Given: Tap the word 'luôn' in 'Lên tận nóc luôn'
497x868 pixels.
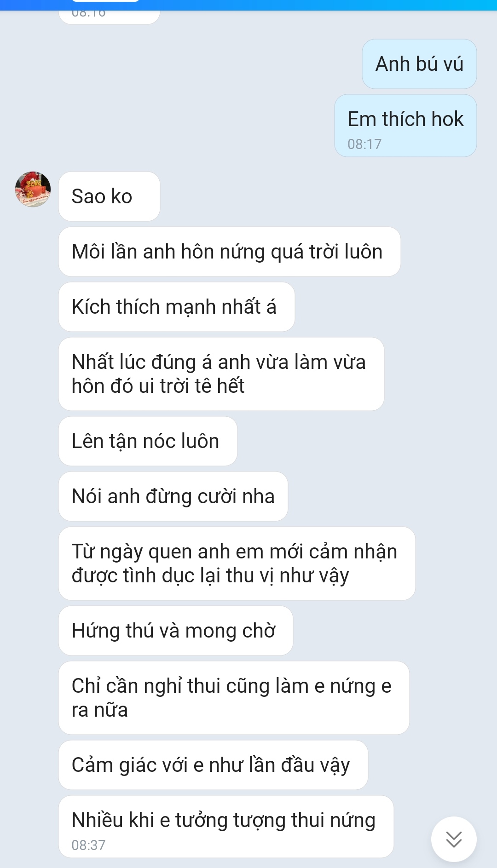Looking at the screenshot, I should click(x=200, y=441).
